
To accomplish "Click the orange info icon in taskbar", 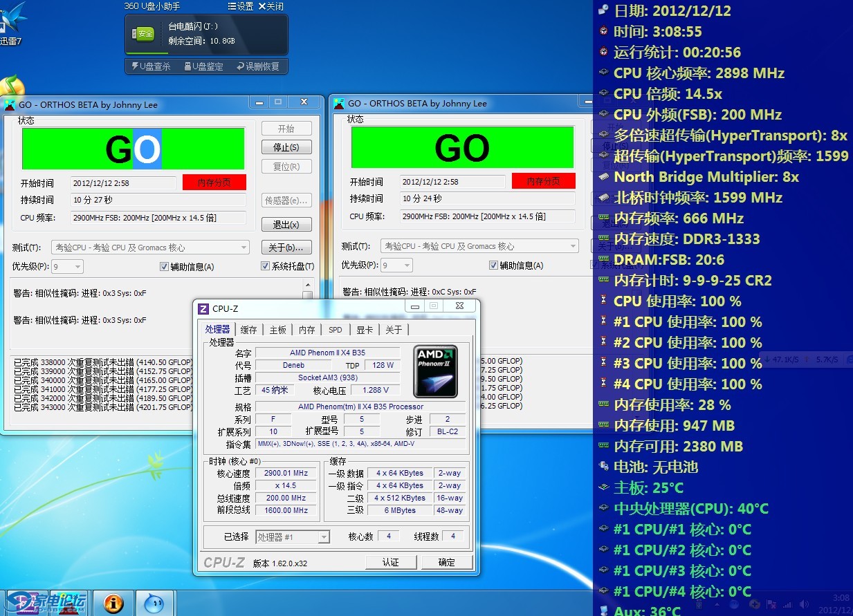I will pos(113,602).
